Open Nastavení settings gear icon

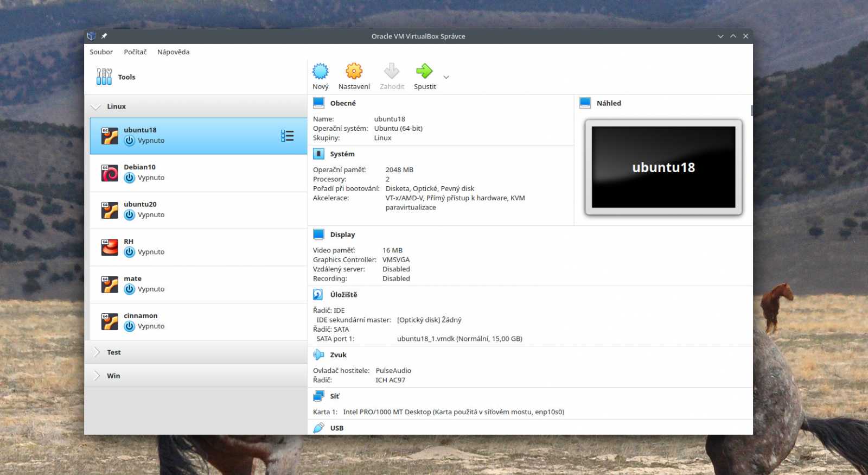(x=354, y=71)
